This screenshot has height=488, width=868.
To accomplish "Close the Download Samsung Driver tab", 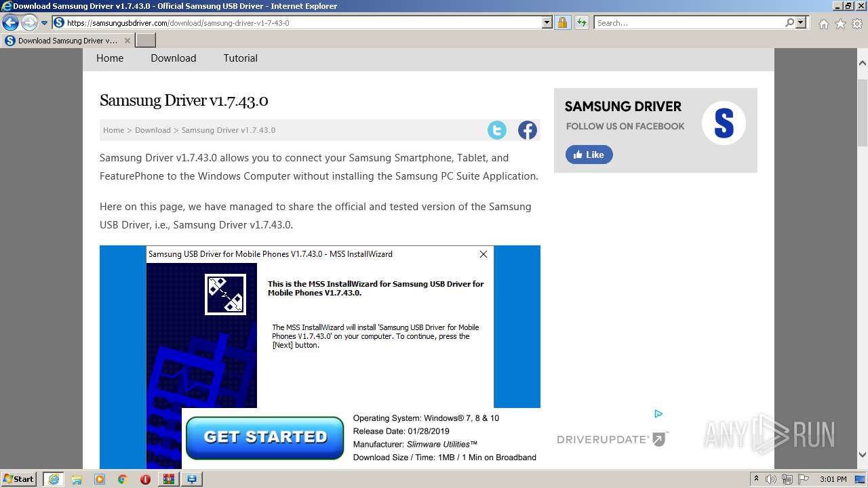I will pos(127,41).
